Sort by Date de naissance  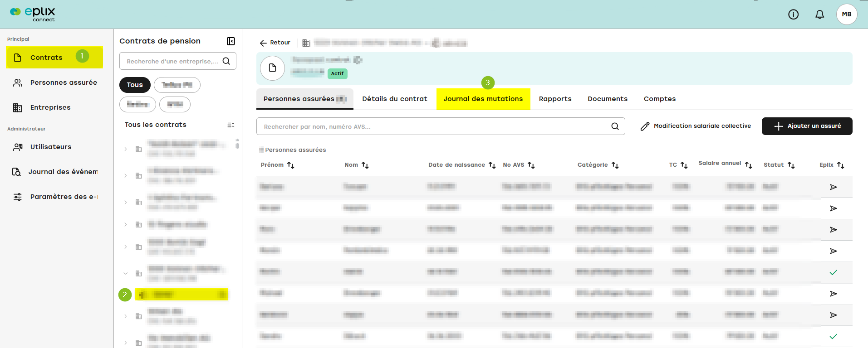tap(492, 165)
